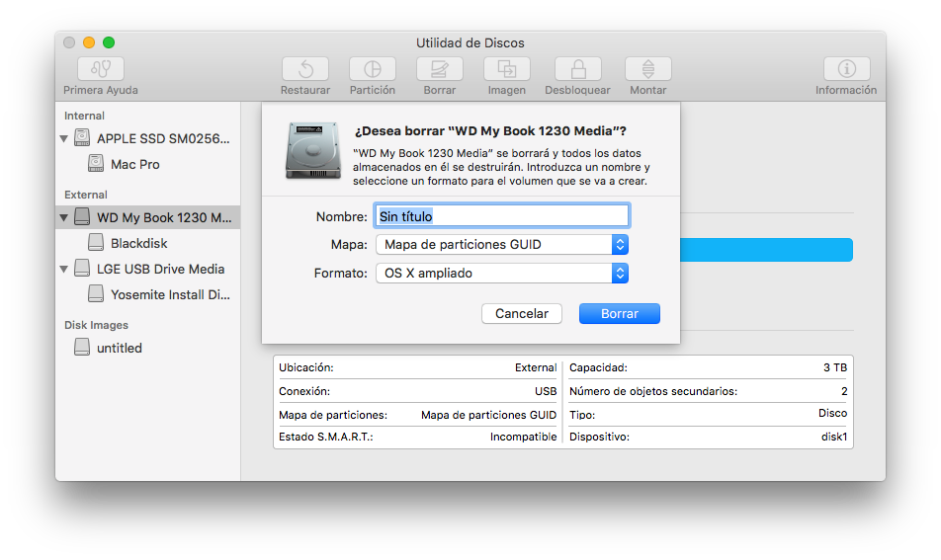Click the yellow minimize window button
The image size is (941, 560).
[89, 42]
